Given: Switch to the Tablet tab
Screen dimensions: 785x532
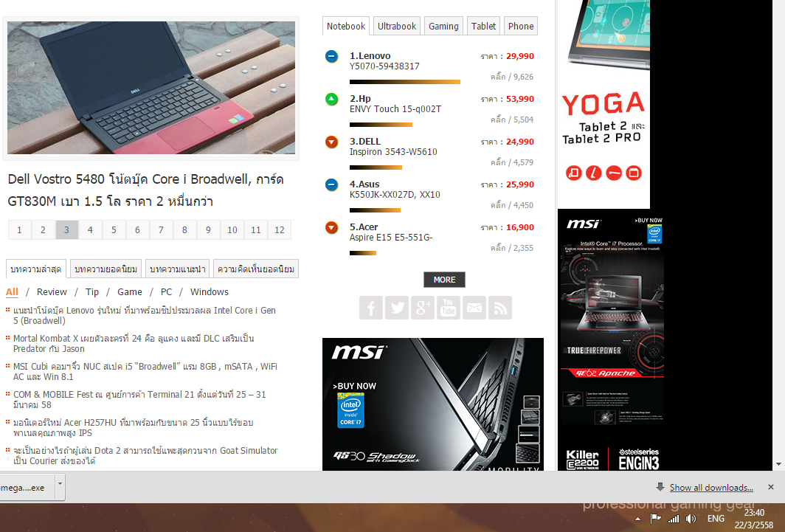Looking at the screenshot, I should click(484, 26).
